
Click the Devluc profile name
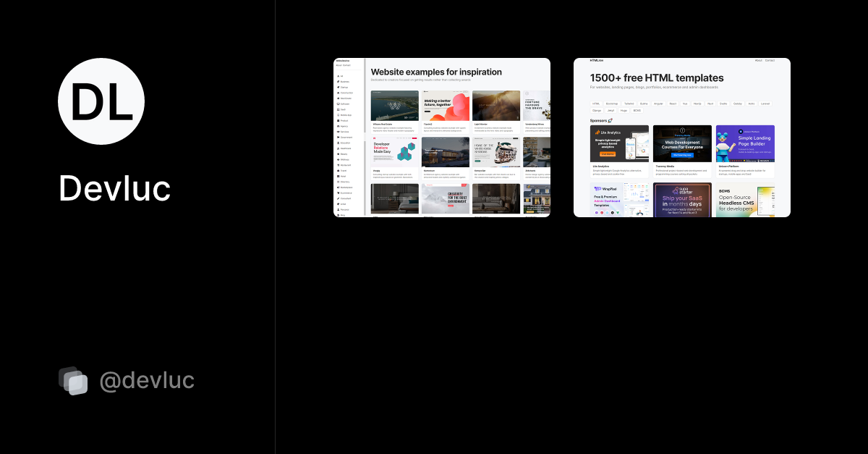pyautogui.click(x=114, y=188)
